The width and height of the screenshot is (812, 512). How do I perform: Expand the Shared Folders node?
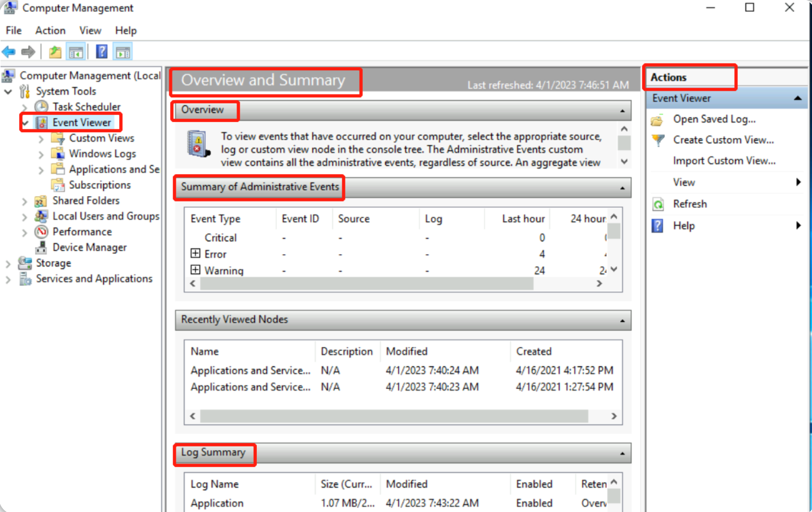click(x=25, y=201)
